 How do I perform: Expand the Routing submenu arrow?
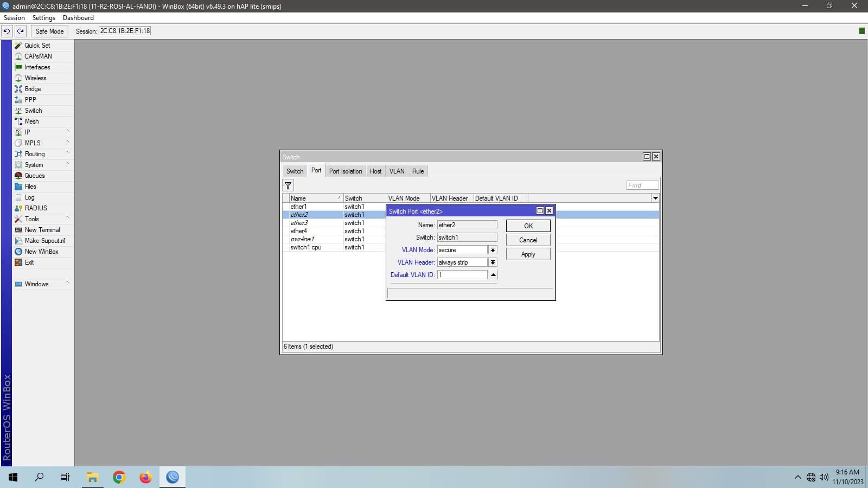[x=68, y=153]
